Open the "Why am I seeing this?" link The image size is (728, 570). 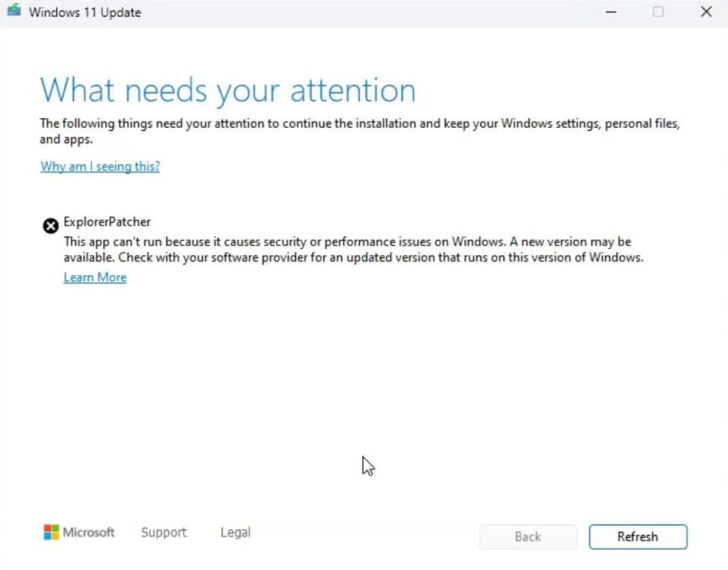[x=100, y=166]
